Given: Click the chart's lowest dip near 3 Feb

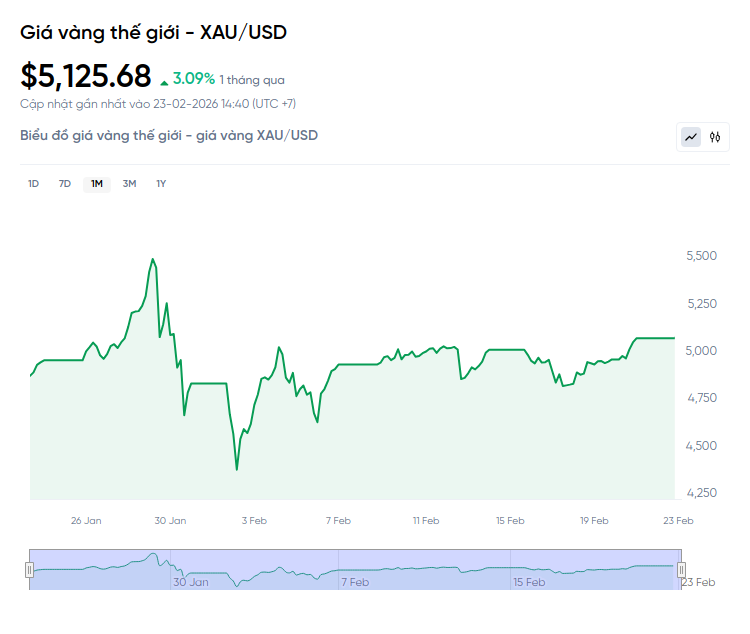Looking at the screenshot, I should (237, 469).
